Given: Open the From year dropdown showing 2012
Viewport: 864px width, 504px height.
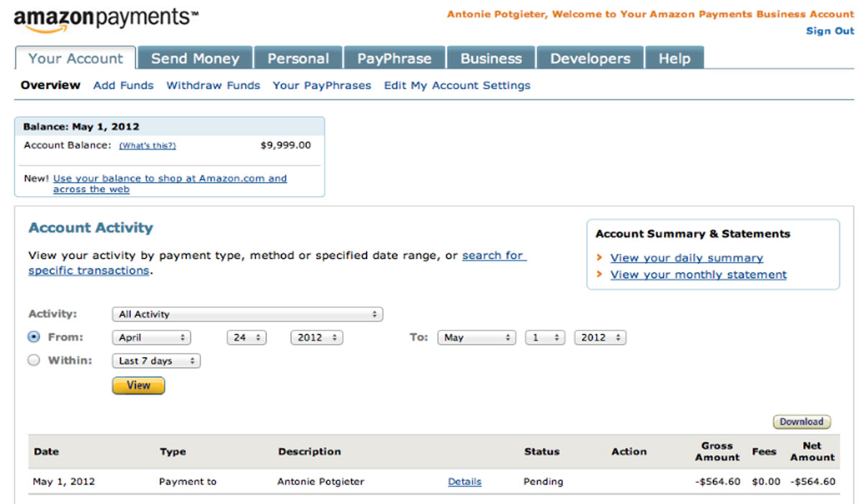Looking at the screenshot, I should click(317, 338).
